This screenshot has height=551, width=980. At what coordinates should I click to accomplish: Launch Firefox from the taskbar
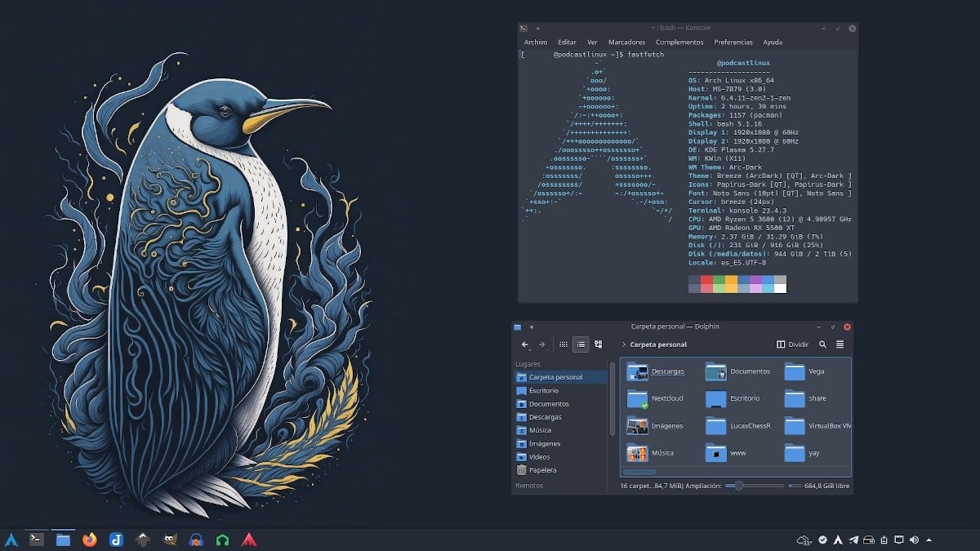(90, 540)
